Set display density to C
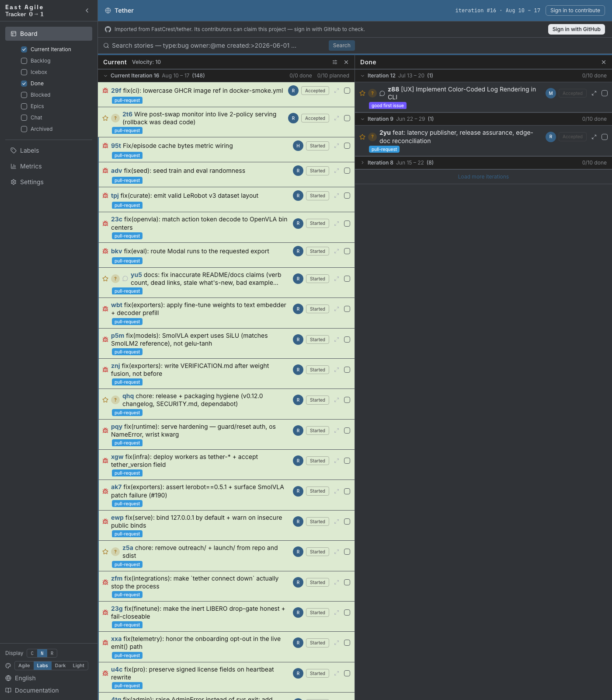The height and width of the screenshot is (700, 612). click(32, 653)
